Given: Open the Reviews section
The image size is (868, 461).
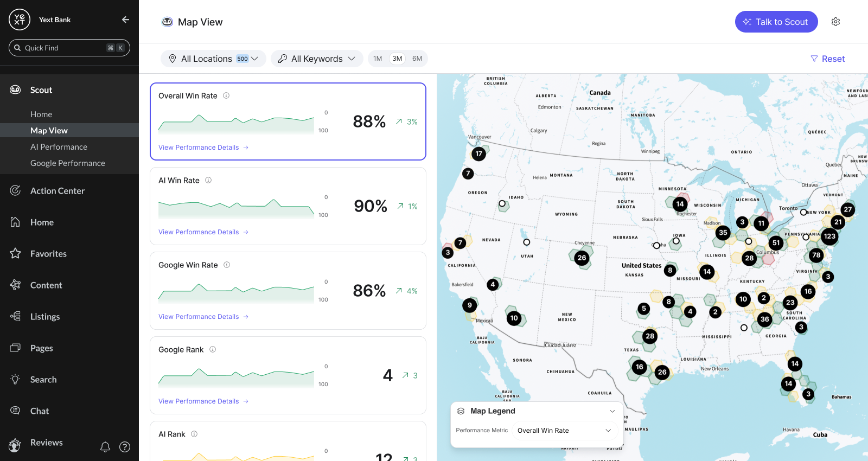Looking at the screenshot, I should click(47, 443).
